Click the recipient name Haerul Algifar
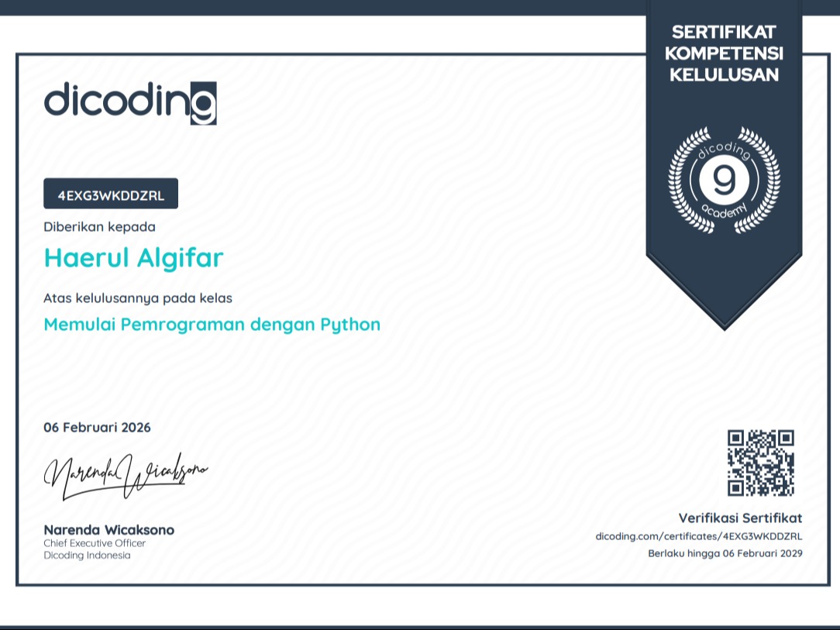The height and width of the screenshot is (630, 840). 133,258
